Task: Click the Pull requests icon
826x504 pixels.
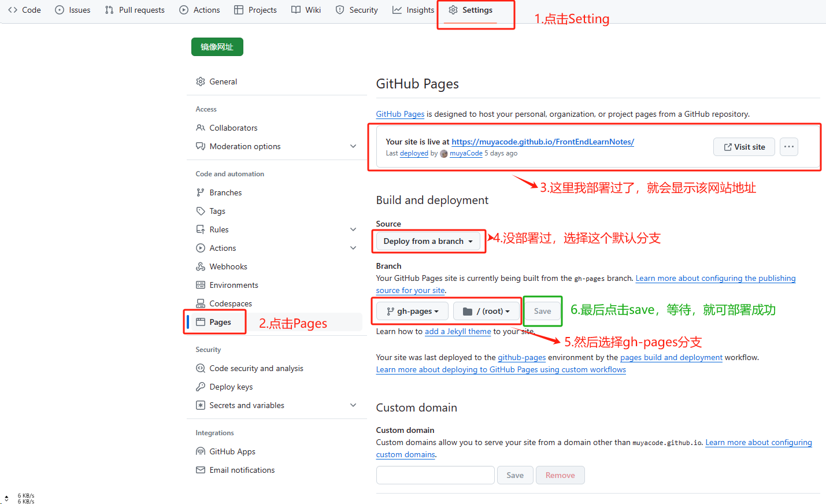Action: tap(109, 10)
